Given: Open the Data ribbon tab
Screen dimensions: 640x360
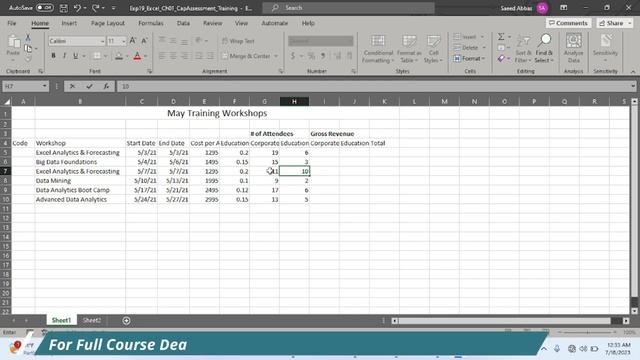Looking at the screenshot, I should [x=183, y=23].
